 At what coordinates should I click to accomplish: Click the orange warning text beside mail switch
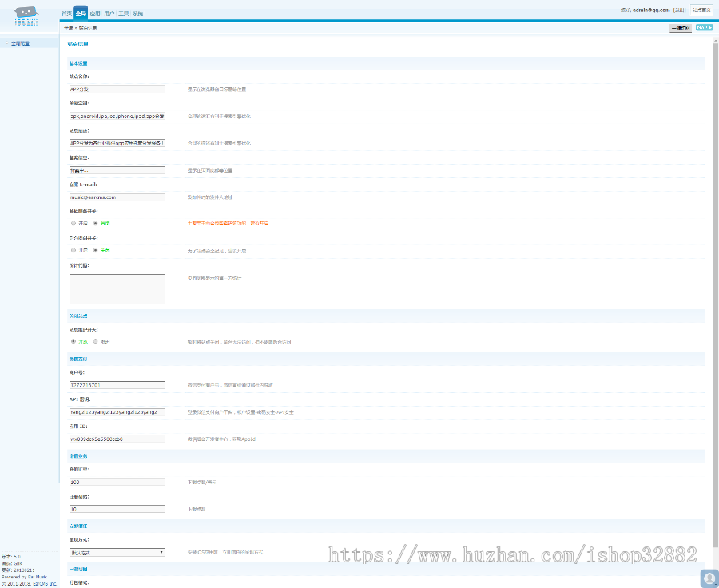(228, 224)
